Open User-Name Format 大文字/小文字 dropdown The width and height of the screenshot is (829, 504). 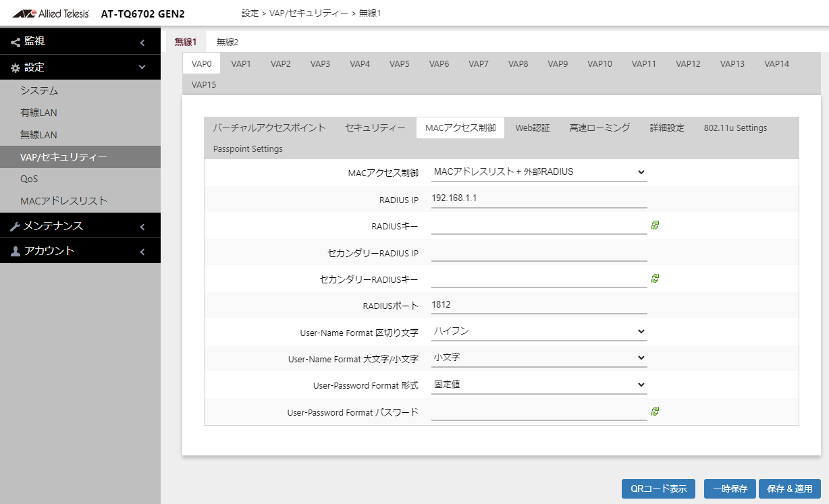coord(539,358)
